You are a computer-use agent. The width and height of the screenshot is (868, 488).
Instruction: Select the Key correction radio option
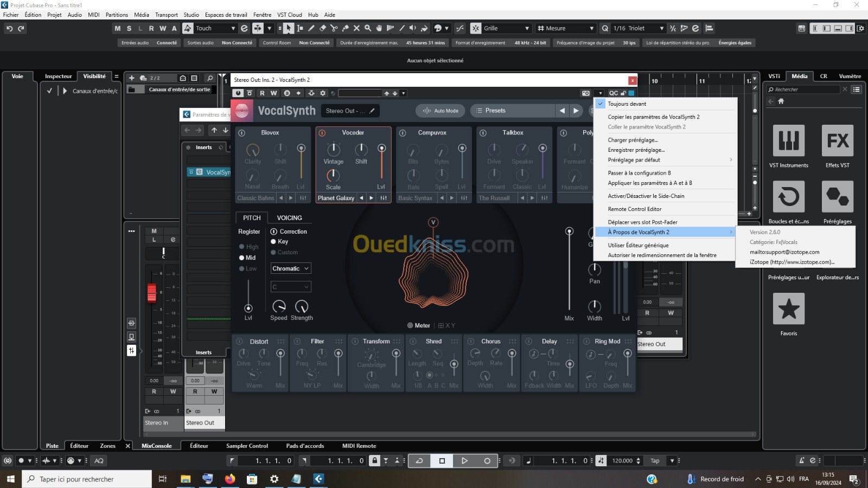point(273,242)
